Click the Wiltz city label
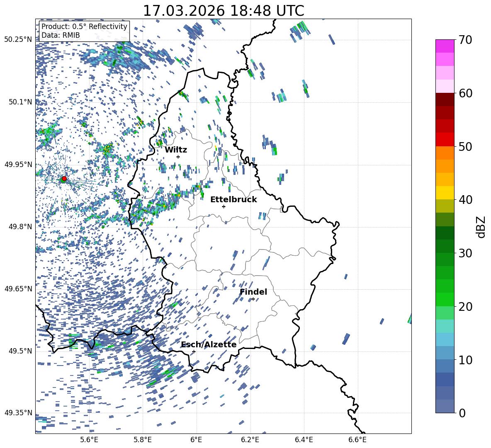This screenshot has height=448, width=491. pos(176,150)
